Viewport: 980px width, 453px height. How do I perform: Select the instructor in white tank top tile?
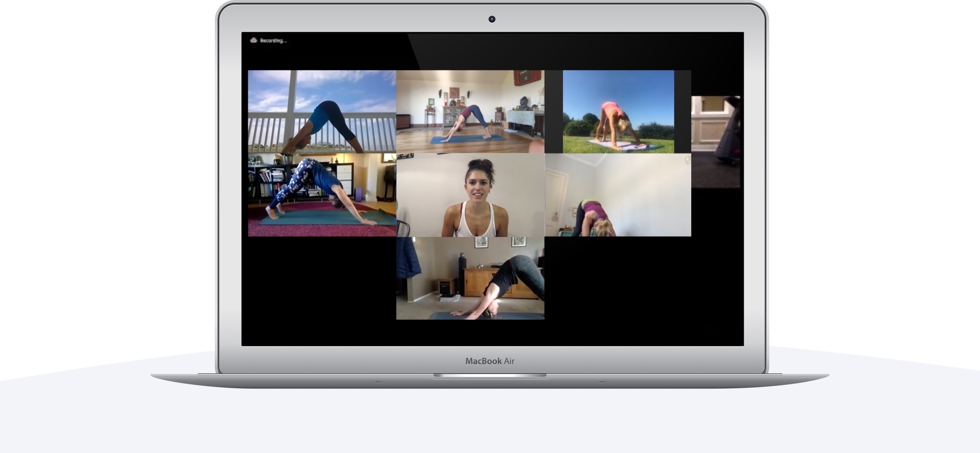click(470, 195)
